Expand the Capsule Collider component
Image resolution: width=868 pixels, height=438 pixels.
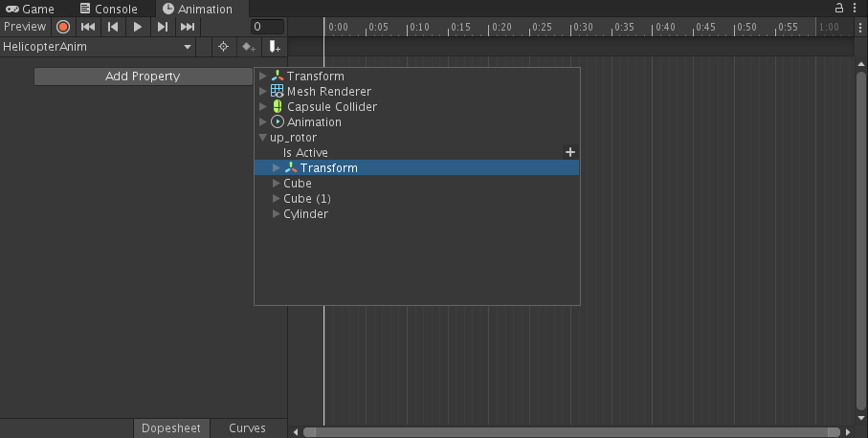263,107
